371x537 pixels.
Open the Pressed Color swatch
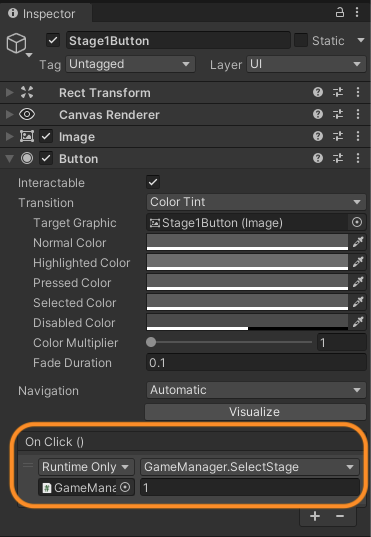coord(247,282)
